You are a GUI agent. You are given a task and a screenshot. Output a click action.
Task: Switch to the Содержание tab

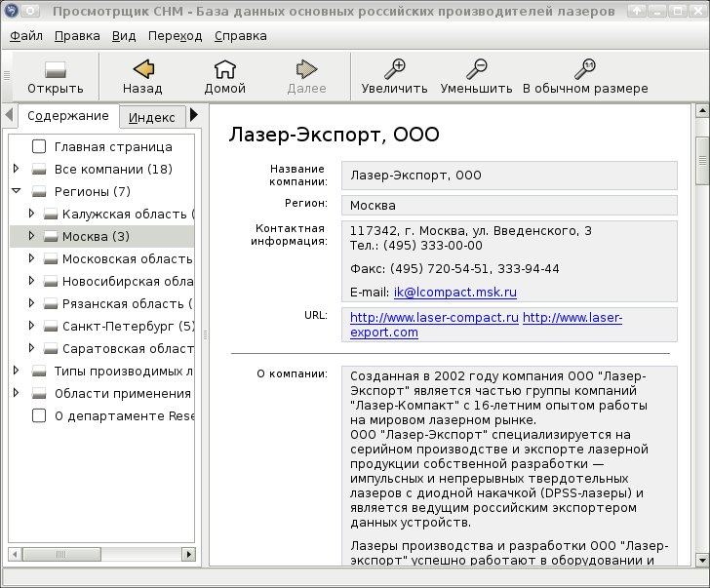[x=68, y=116]
